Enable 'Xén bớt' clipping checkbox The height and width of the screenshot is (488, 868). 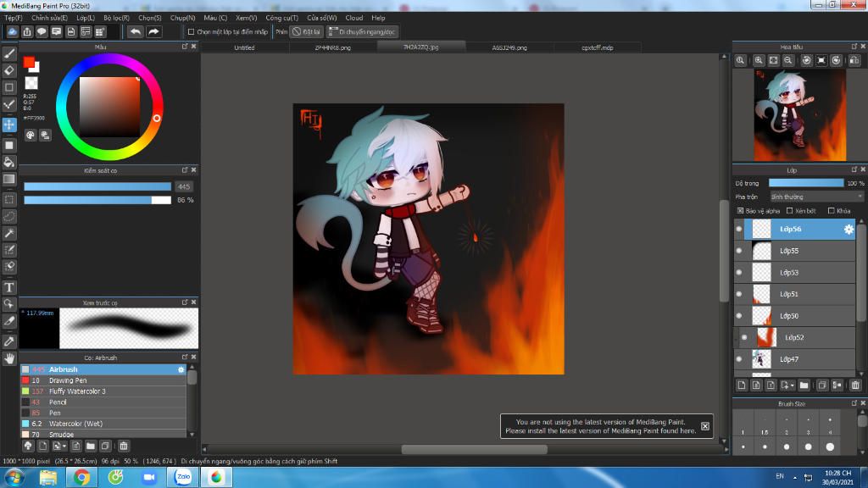pos(790,211)
